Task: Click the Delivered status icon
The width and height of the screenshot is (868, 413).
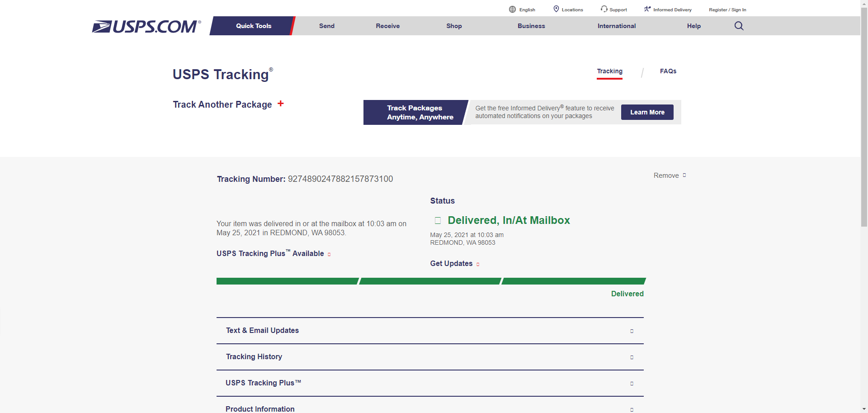Action: (x=438, y=220)
